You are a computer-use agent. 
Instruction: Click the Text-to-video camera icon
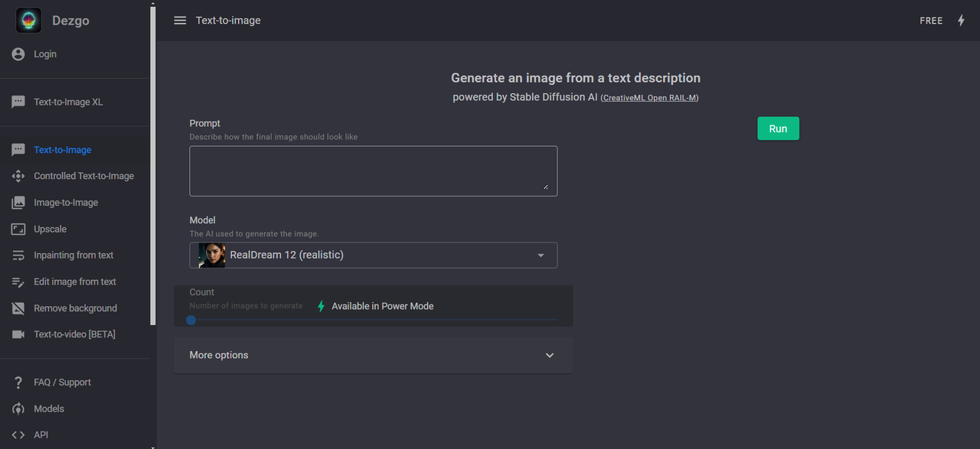(x=18, y=334)
